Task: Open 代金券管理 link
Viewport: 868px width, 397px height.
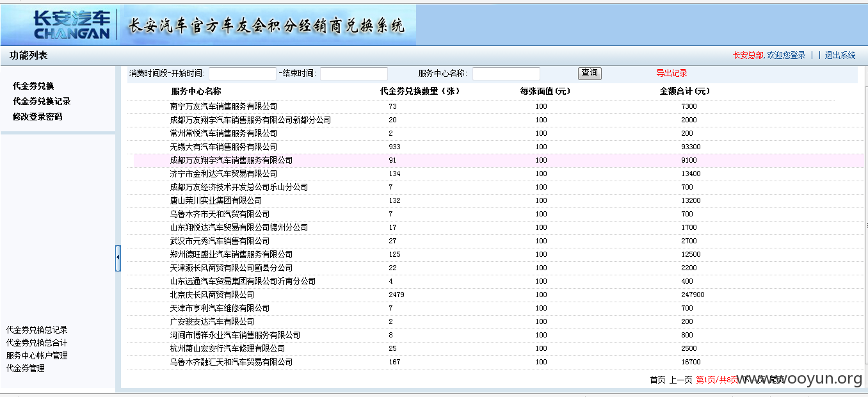Action: point(26,368)
